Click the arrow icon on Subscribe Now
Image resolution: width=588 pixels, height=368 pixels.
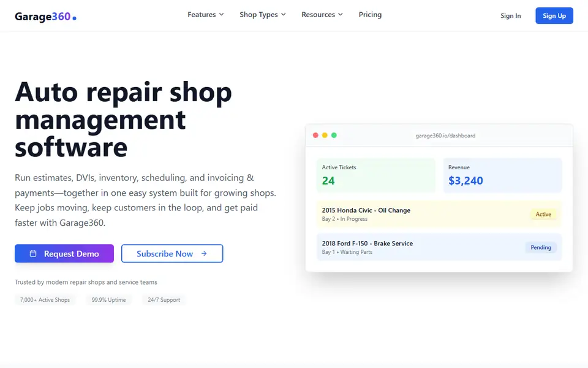point(204,253)
